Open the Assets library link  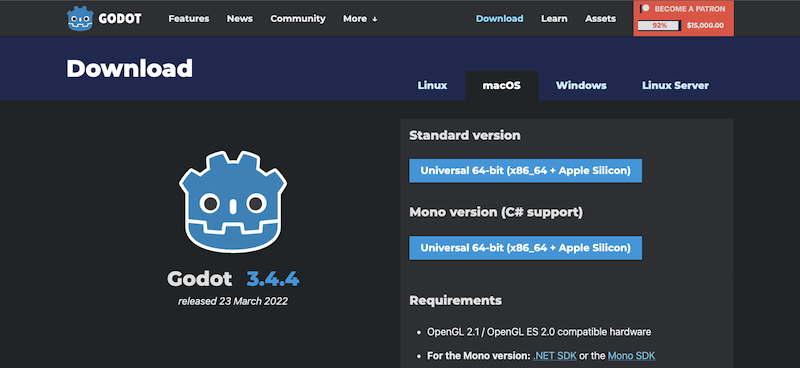click(x=601, y=18)
